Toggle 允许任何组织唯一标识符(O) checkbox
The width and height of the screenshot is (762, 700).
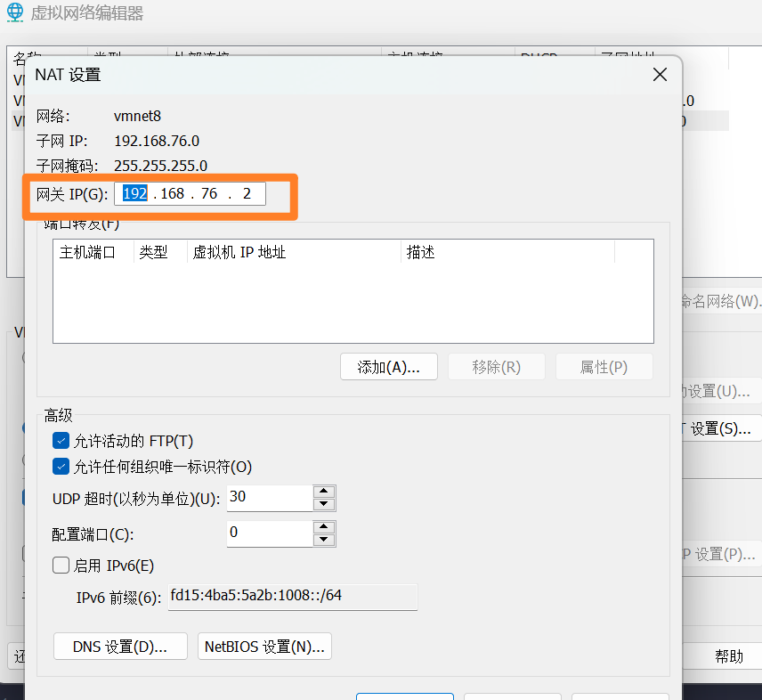61,467
